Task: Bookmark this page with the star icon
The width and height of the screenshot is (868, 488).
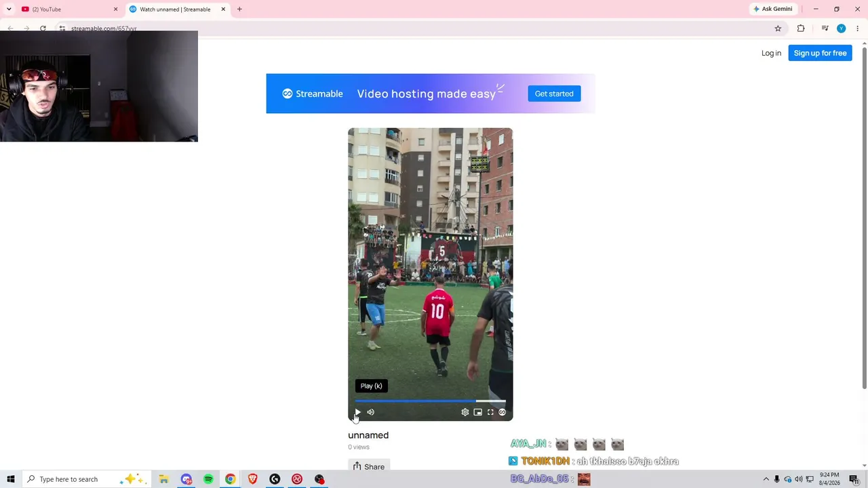Action: tap(778, 28)
